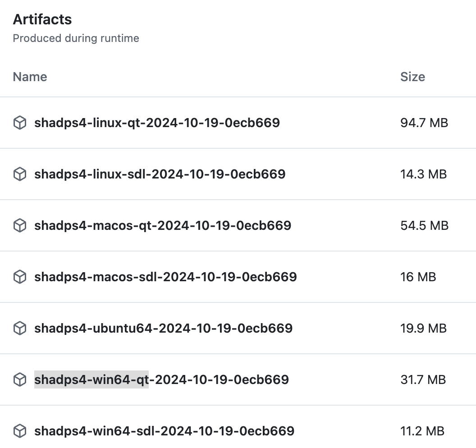This screenshot has height=448, width=476.
Task: Sort artifacts by the Size column
Action: pyautogui.click(x=412, y=77)
